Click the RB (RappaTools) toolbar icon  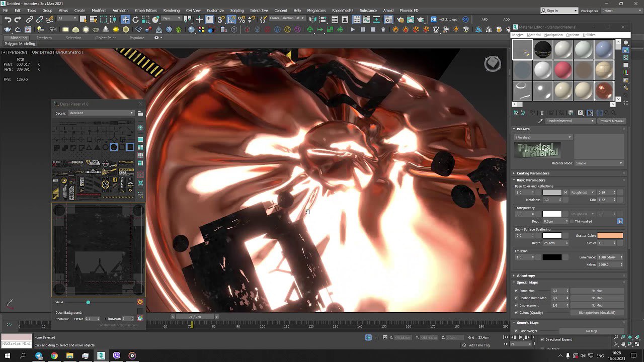(433, 19)
